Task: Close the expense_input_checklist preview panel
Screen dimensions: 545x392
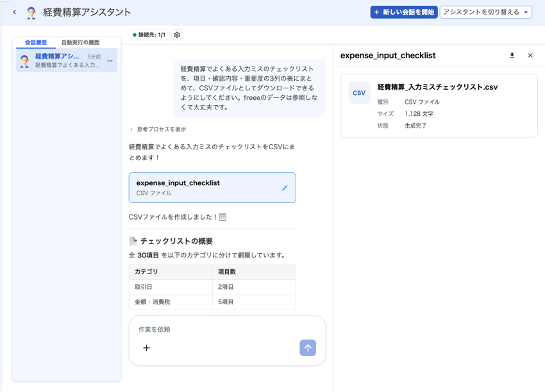Action: click(x=530, y=56)
